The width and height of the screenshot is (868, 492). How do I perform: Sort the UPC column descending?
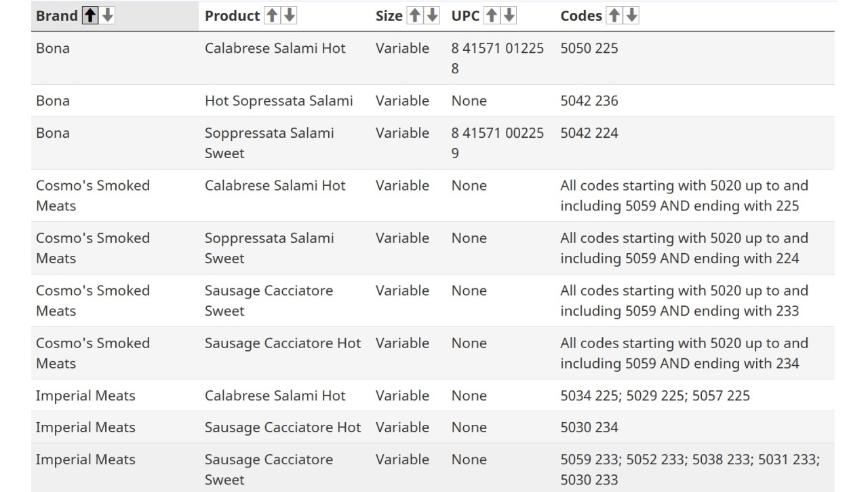point(509,16)
